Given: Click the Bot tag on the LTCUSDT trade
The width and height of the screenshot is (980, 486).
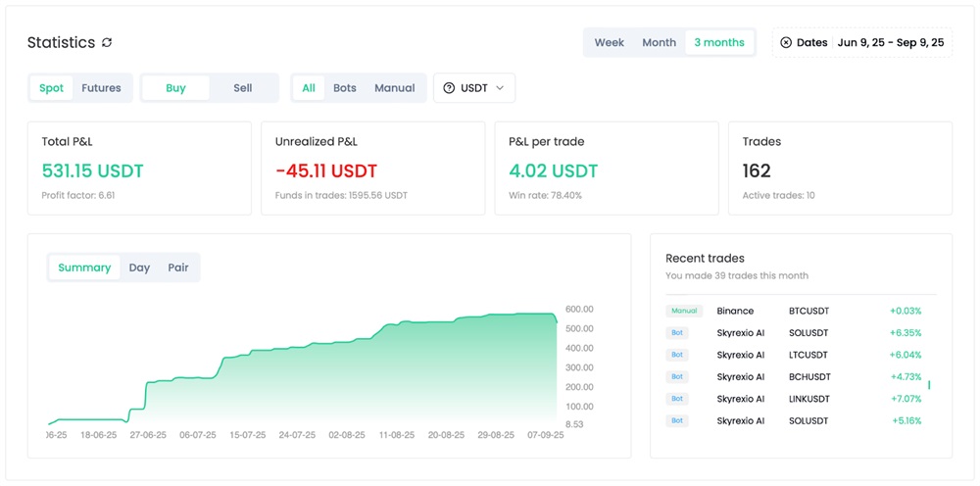Looking at the screenshot, I should (x=677, y=355).
